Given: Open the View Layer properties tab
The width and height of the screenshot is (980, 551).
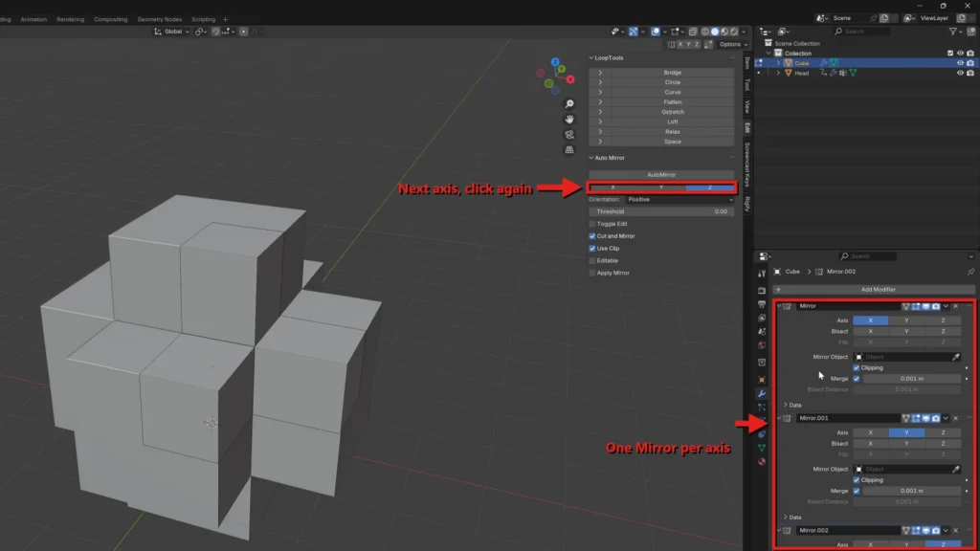Looking at the screenshot, I should (x=762, y=318).
